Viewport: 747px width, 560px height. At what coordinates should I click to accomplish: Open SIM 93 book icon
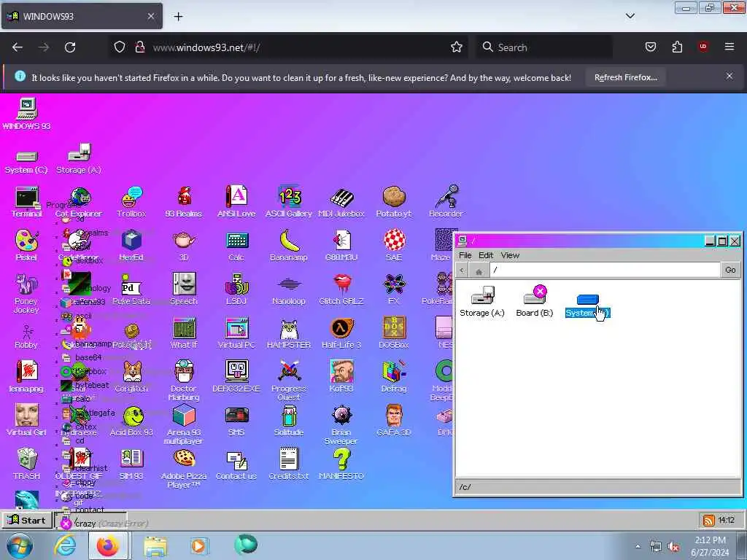click(131, 464)
